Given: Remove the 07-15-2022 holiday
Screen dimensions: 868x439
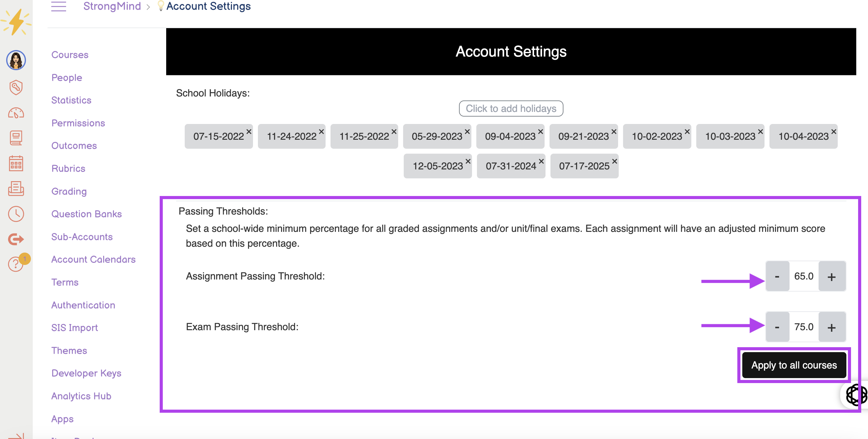Looking at the screenshot, I should click(x=249, y=131).
